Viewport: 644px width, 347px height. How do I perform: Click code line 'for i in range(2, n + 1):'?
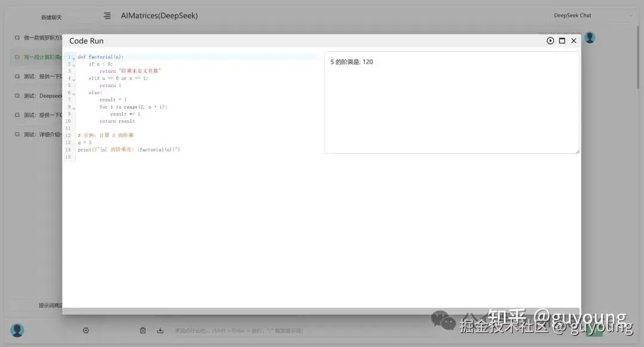click(133, 107)
